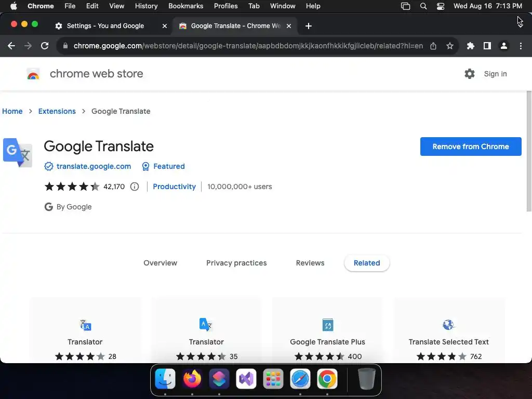Open Launchpad from the dock
532x399 pixels.
tap(273, 379)
